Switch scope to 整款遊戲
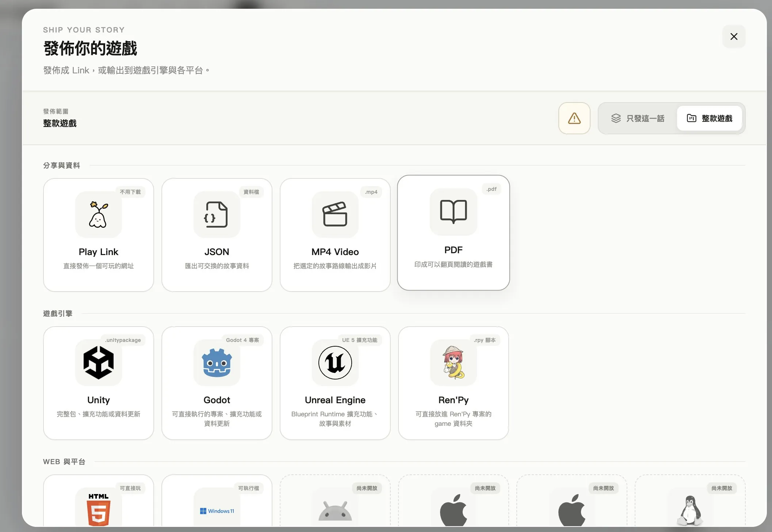772x532 pixels. coord(709,118)
